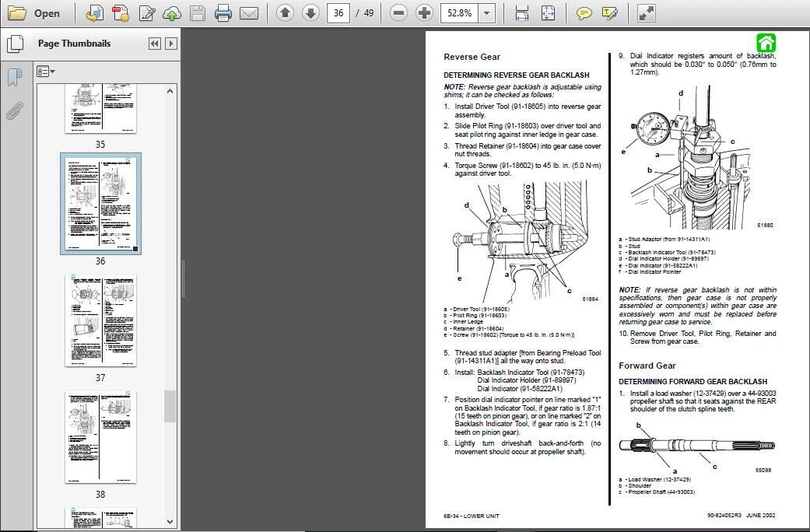Image resolution: width=810 pixels, height=532 pixels.
Task: Toggle the Page Thumbnails sidebar icon
Action: tap(15, 44)
